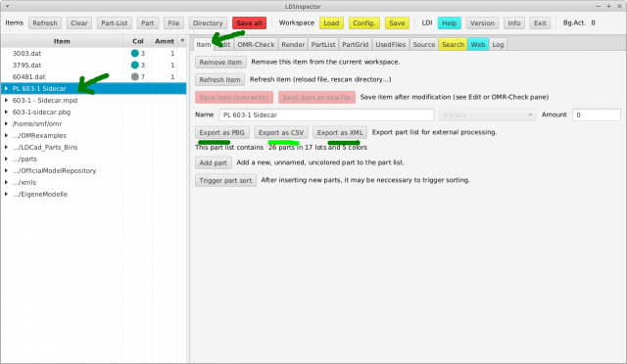
Task: Click gray color dot of 60481.dat
Action: 135,76
